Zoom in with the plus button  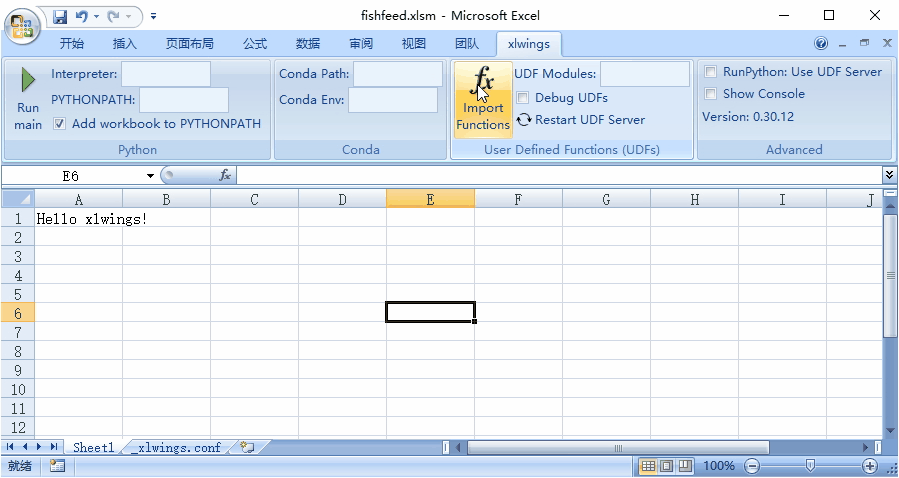coord(869,466)
